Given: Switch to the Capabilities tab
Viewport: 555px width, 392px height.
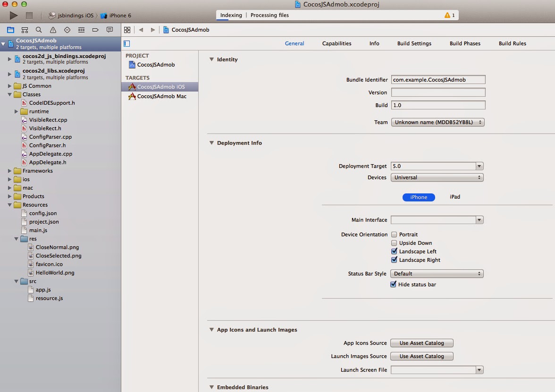Looking at the screenshot, I should pos(336,43).
